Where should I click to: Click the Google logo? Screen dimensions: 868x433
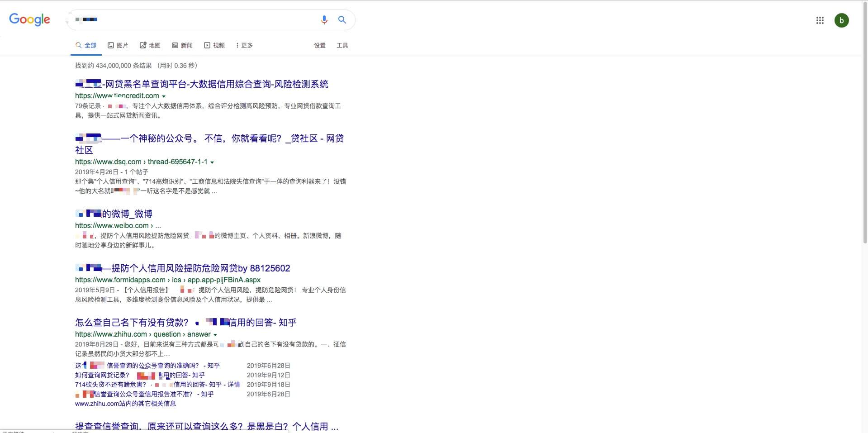29,19
